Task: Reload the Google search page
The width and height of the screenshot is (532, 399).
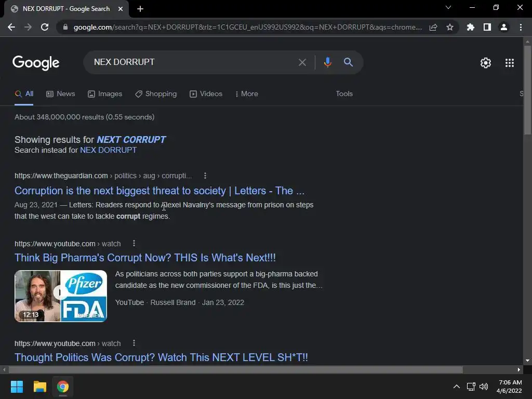Action: [x=45, y=27]
